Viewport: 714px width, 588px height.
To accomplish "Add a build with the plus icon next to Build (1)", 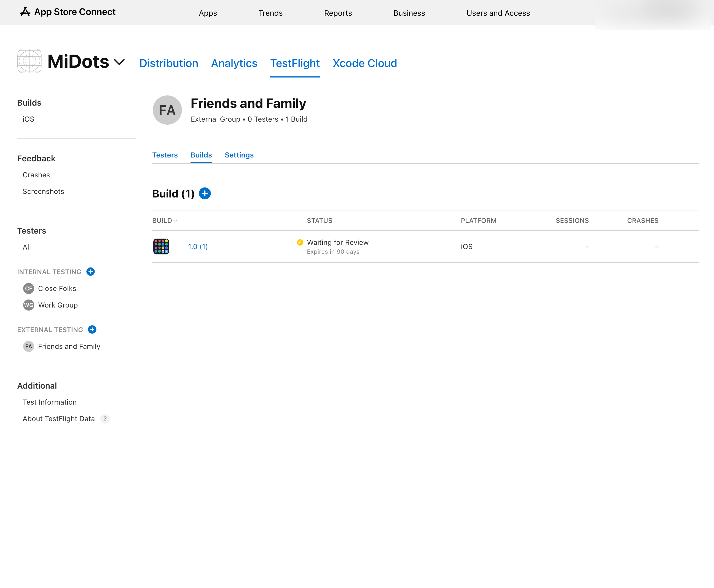I will [x=205, y=193].
